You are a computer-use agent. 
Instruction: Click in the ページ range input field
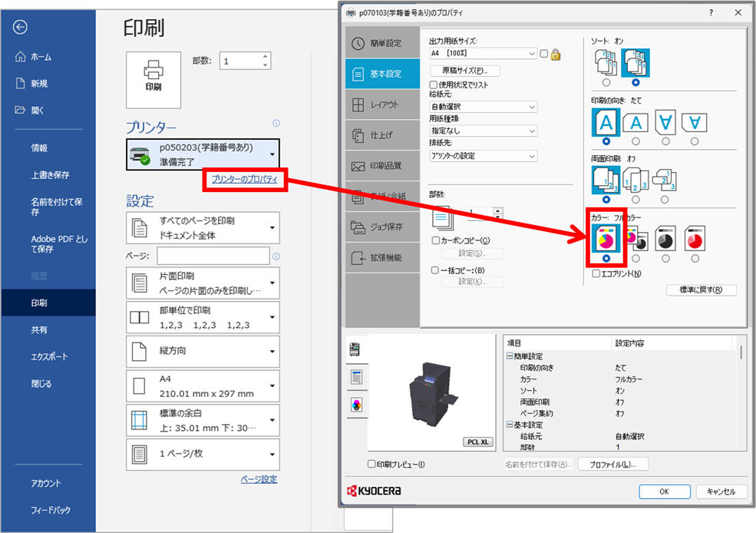[213, 256]
